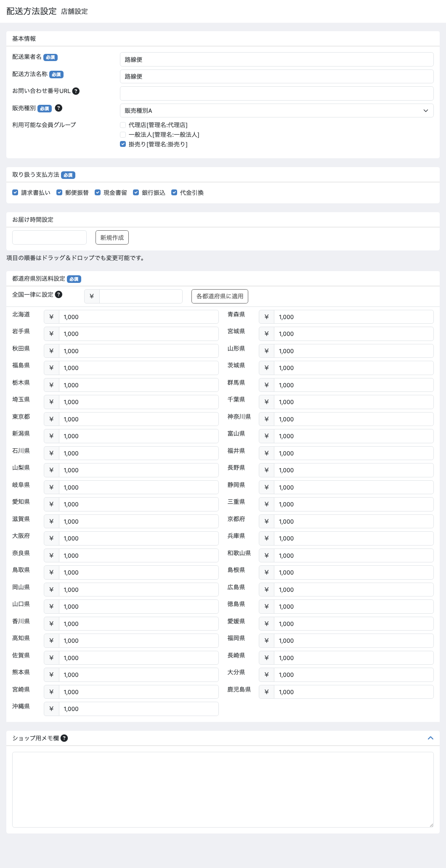Toggle 代金引換 payment checkbox
The width and height of the screenshot is (446, 868).
point(174,192)
